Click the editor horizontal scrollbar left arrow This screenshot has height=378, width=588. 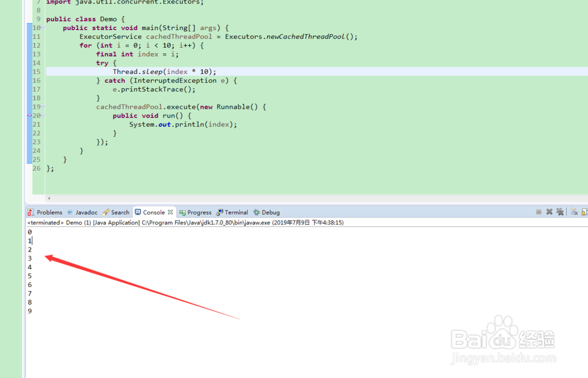49,198
